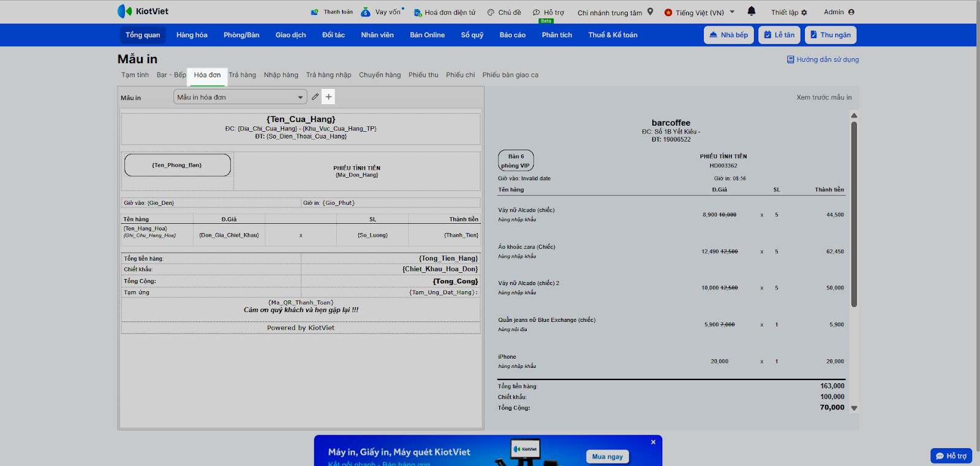Viewport: 980px width, 466px height.
Task: Open the Mẫu in hóa đơn dropdown
Action: point(240,97)
